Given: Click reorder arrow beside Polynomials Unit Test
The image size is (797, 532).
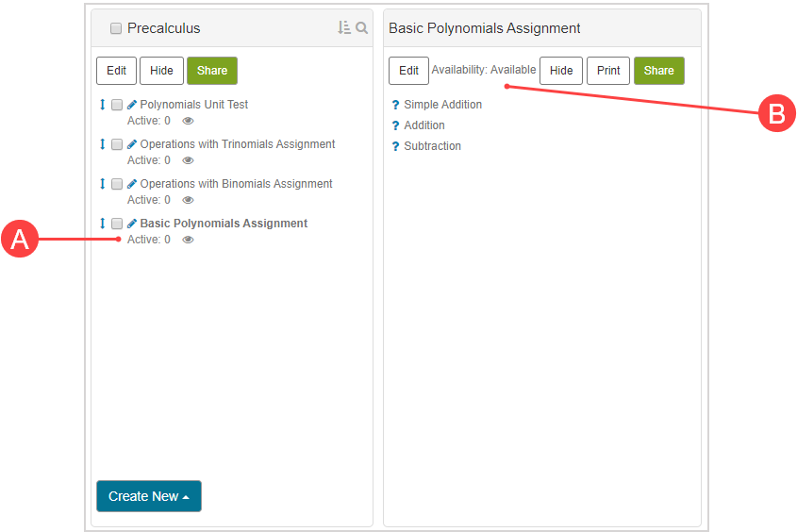Looking at the screenshot, I should tap(103, 105).
